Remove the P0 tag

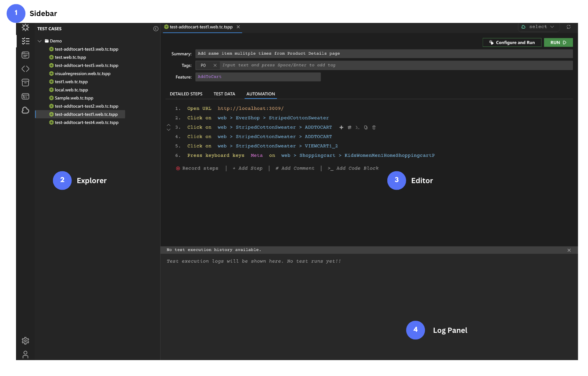[215, 65]
